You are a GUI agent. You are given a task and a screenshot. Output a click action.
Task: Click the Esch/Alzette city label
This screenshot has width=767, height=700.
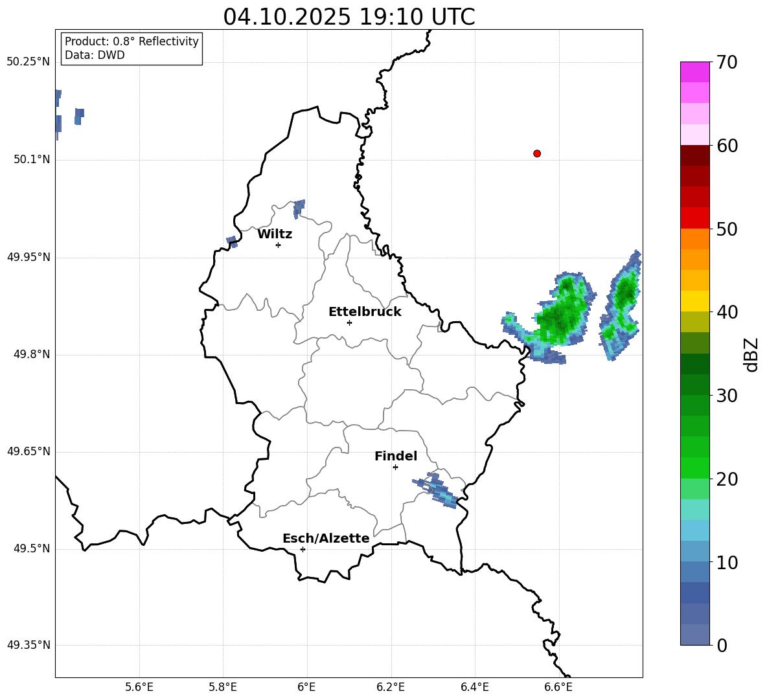click(326, 538)
